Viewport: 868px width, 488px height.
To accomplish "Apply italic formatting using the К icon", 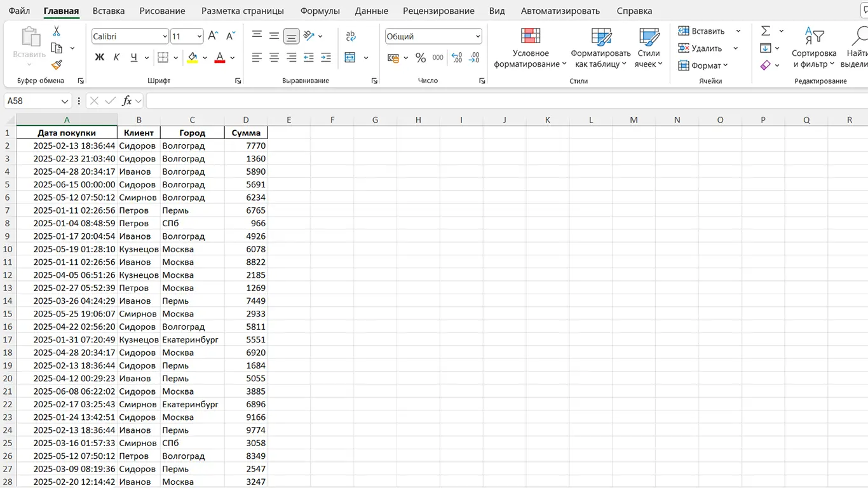I will click(117, 57).
